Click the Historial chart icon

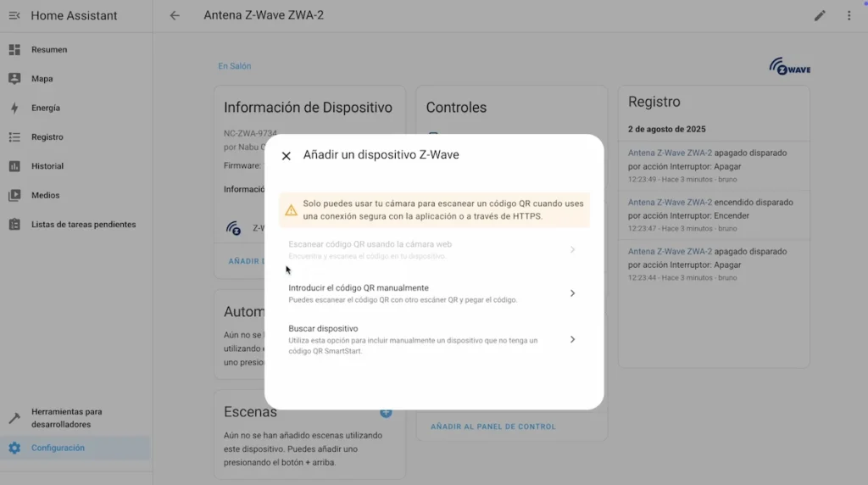pos(14,166)
